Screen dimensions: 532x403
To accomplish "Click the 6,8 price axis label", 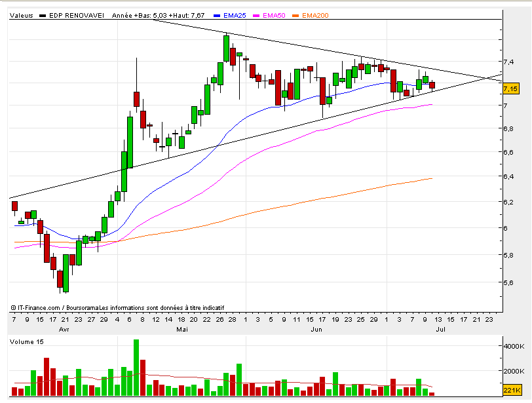I will pyautogui.click(x=508, y=128).
